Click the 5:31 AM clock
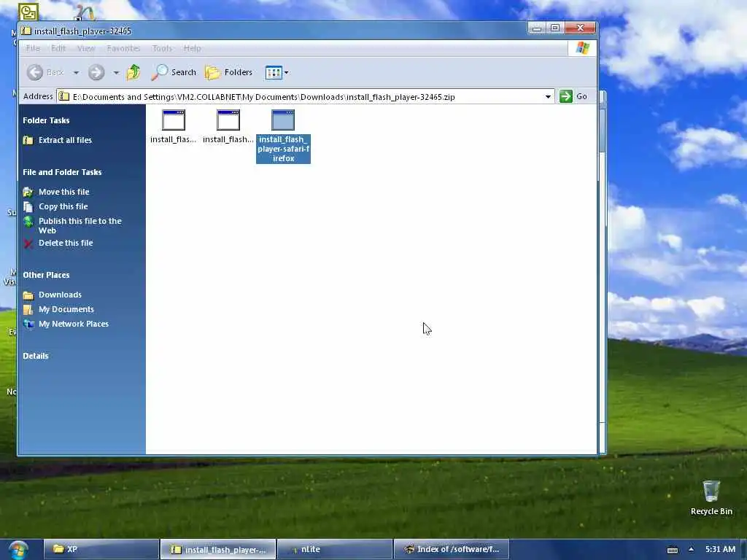Screen dimensions: 747x560 point(720,549)
